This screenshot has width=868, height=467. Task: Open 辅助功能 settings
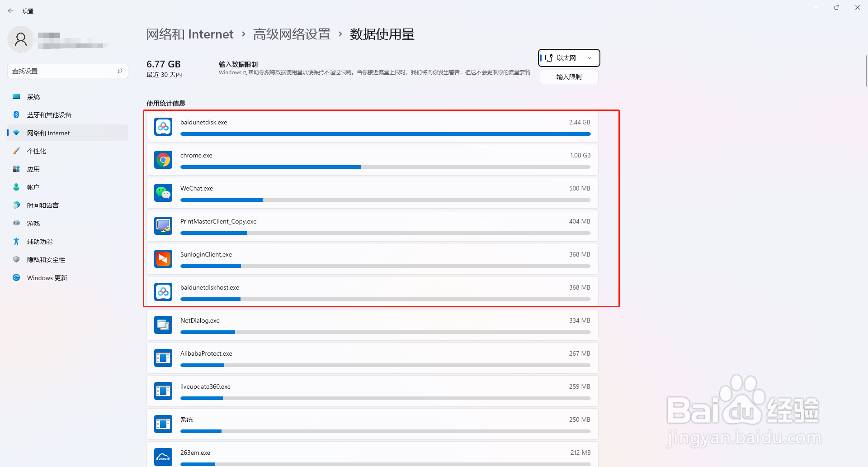tap(68, 242)
